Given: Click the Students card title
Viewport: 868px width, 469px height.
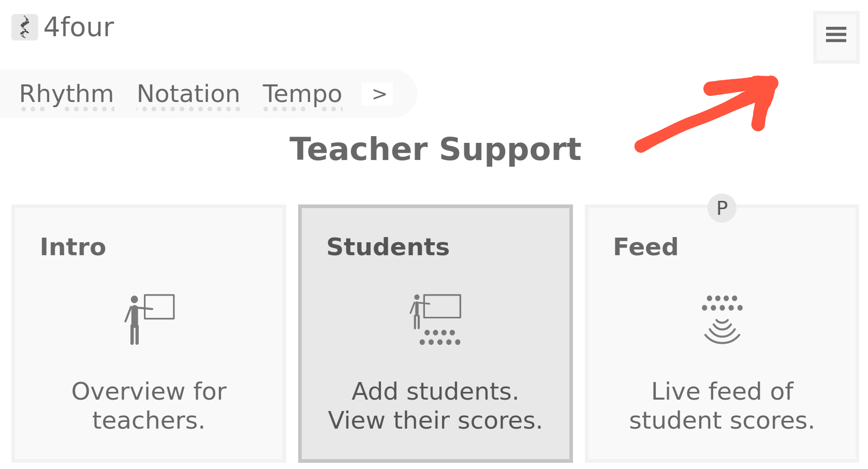Looking at the screenshot, I should [388, 247].
